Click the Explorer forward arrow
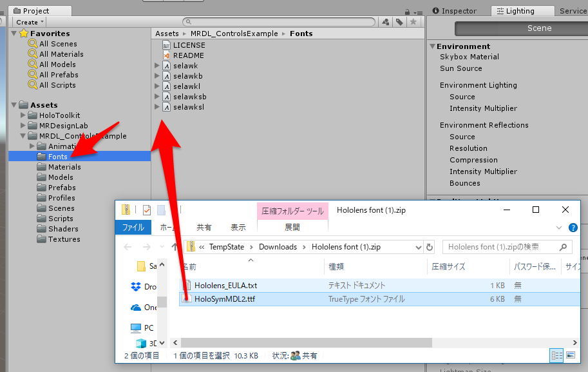 pyautogui.click(x=146, y=247)
